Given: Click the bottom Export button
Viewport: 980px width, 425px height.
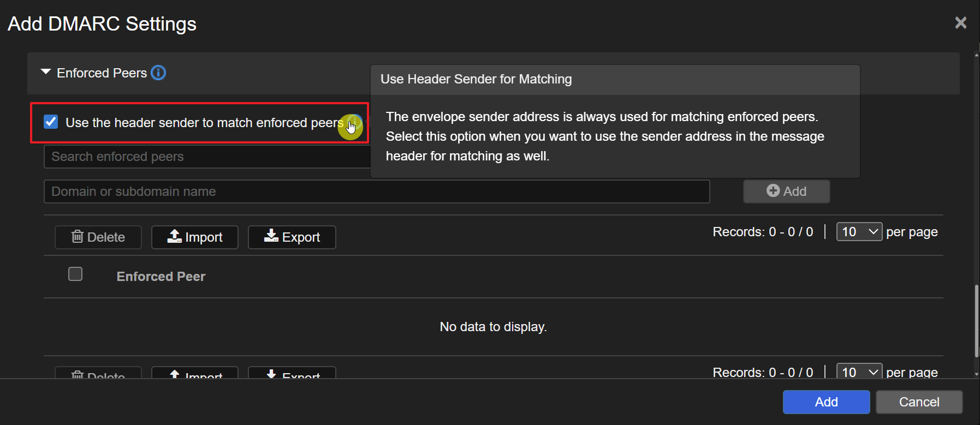Looking at the screenshot, I should [x=292, y=373].
